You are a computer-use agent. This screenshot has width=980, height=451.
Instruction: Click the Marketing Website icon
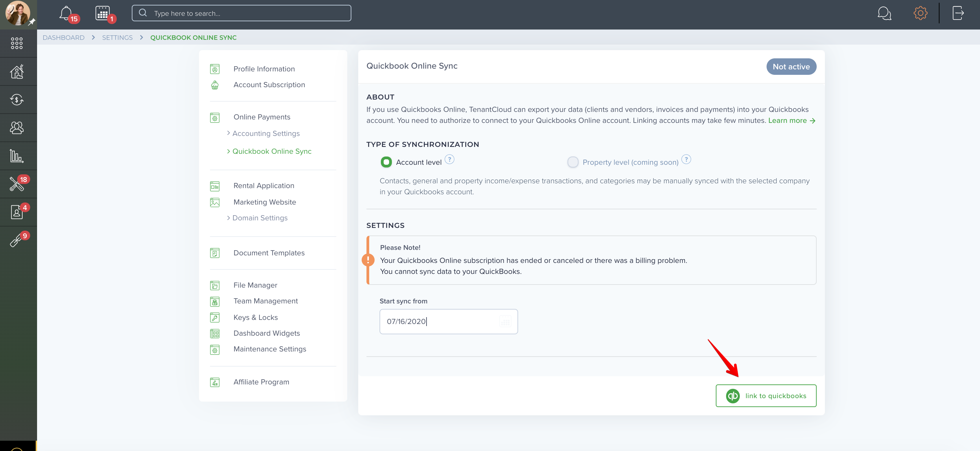coord(214,202)
